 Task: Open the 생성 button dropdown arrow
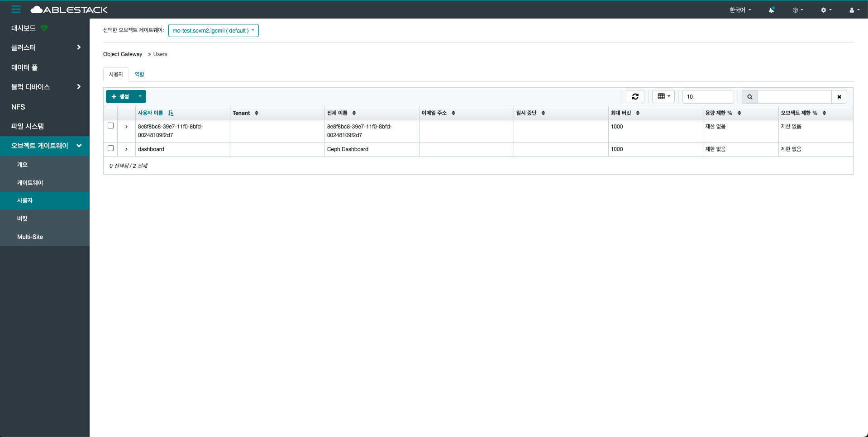pos(140,97)
